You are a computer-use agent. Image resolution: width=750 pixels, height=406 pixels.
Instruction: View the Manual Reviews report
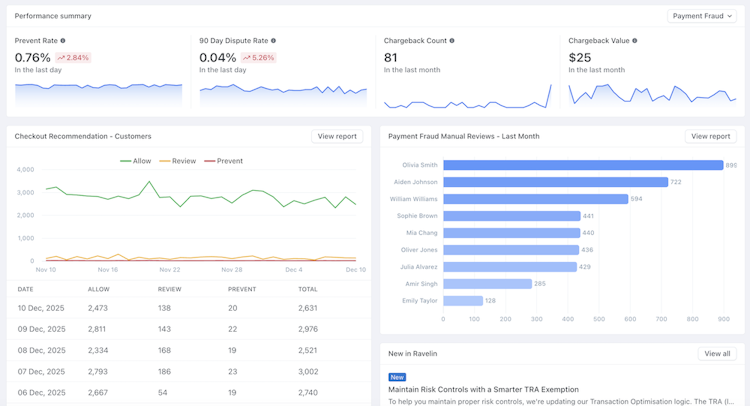click(x=710, y=136)
